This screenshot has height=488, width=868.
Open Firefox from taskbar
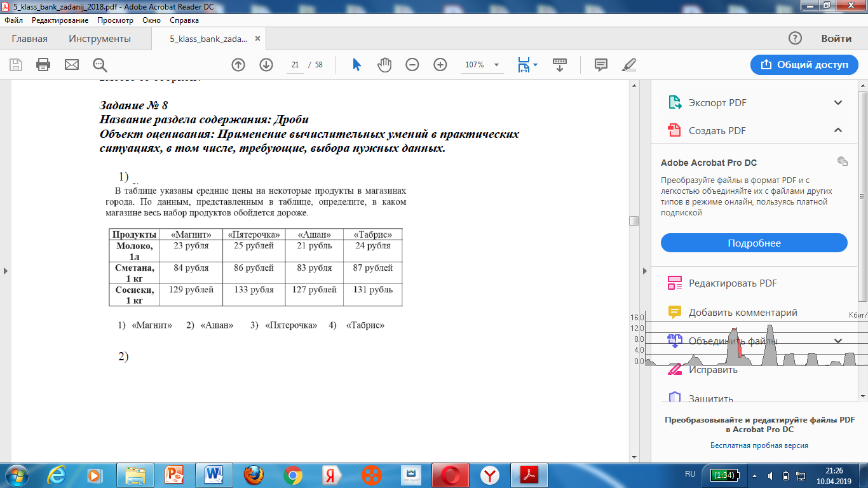[x=254, y=475]
